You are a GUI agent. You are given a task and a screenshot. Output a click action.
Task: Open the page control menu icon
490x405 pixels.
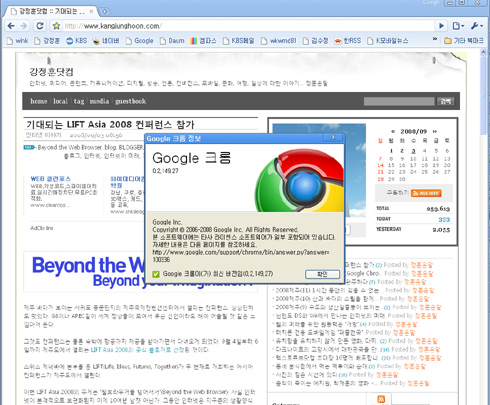tap(458, 26)
